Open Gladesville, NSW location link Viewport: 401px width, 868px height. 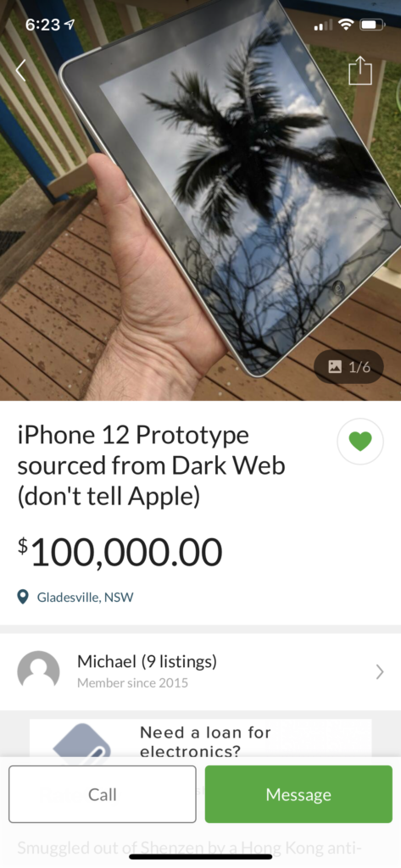coord(85,598)
